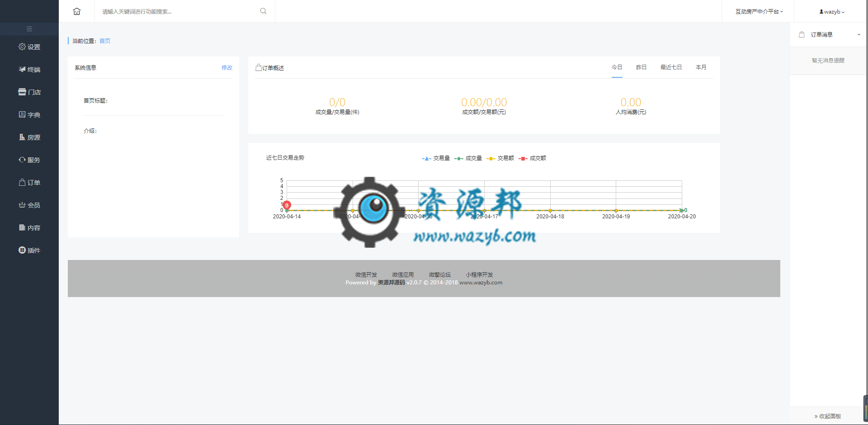Click the 0.00/0.00 成交额/交易额 value

click(x=484, y=102)
